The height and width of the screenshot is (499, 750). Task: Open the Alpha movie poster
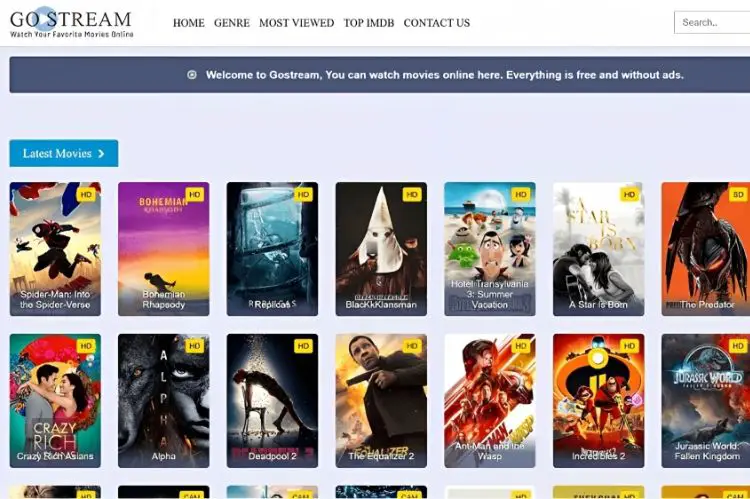click(x=164, y=401)
